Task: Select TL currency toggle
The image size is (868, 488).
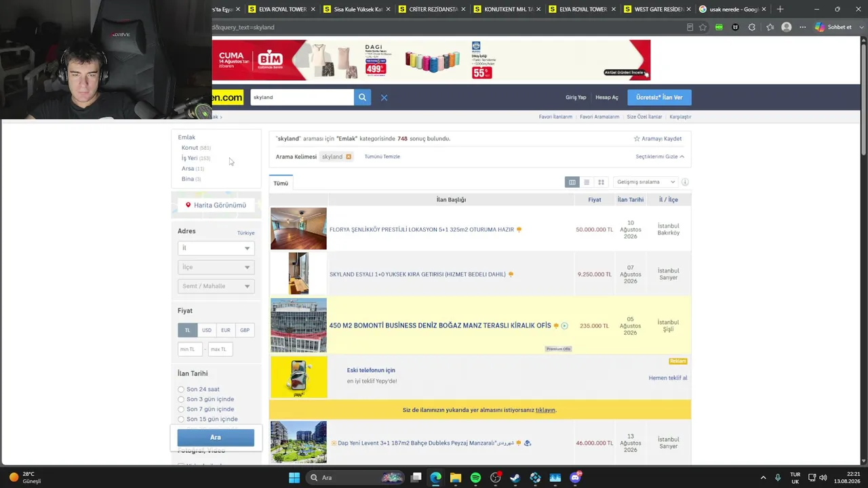Action: (x=187, y=330)
